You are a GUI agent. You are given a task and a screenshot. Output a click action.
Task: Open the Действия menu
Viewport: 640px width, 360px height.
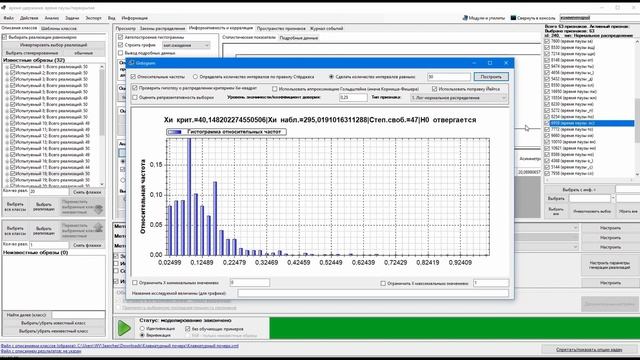29,18
